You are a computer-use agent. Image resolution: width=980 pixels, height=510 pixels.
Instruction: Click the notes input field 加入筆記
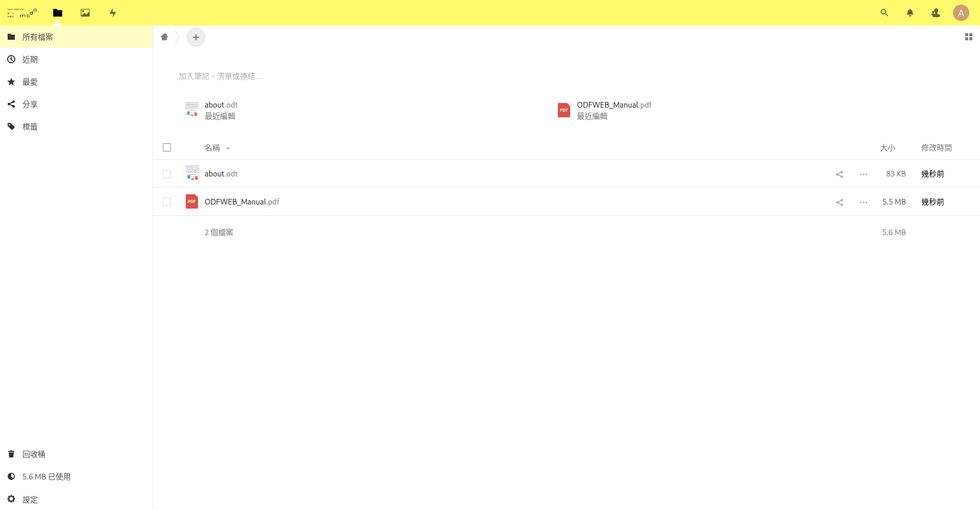(x=220, y=76)
